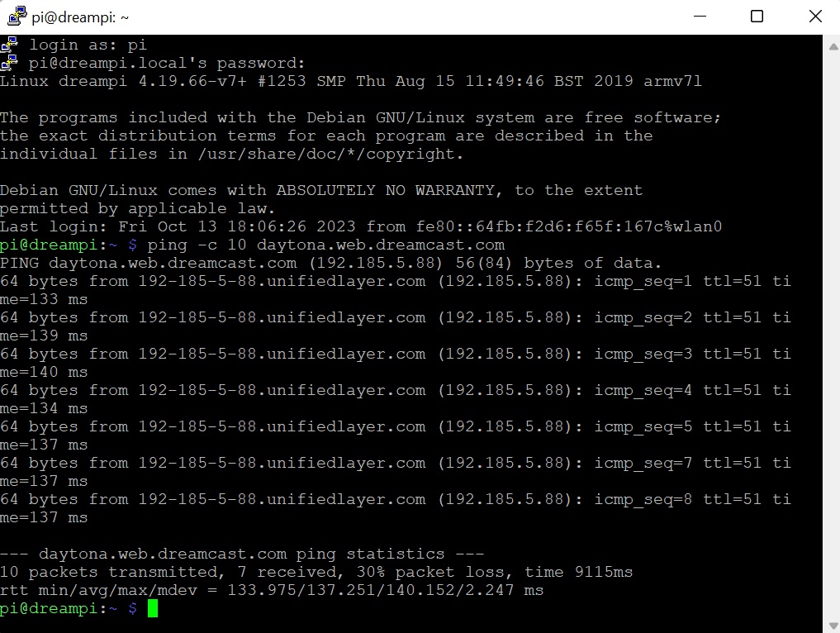The height and width of the screenshot is (633, 840).
Task: Click the PuTTY icon beside the password prompt
Action: 9,63
